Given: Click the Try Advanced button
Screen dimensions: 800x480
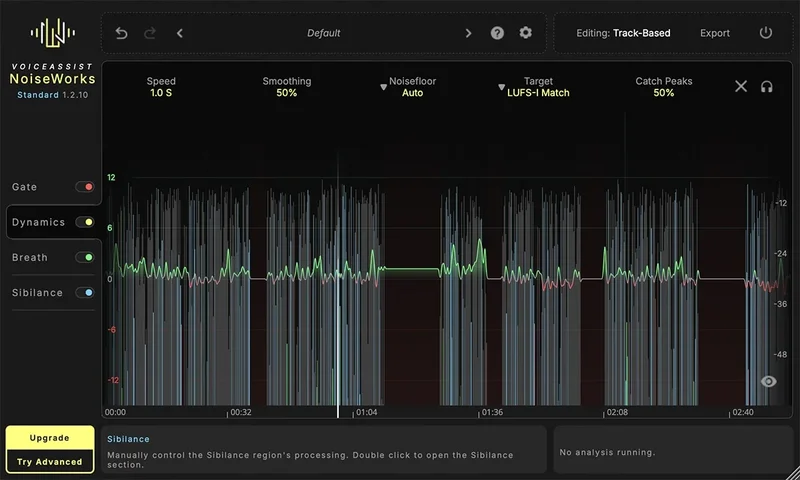Looking at the screenshot, I should pos(49,462).
